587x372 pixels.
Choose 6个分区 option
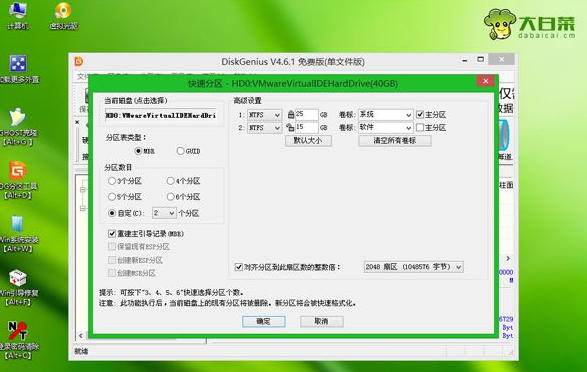(183, 196)
